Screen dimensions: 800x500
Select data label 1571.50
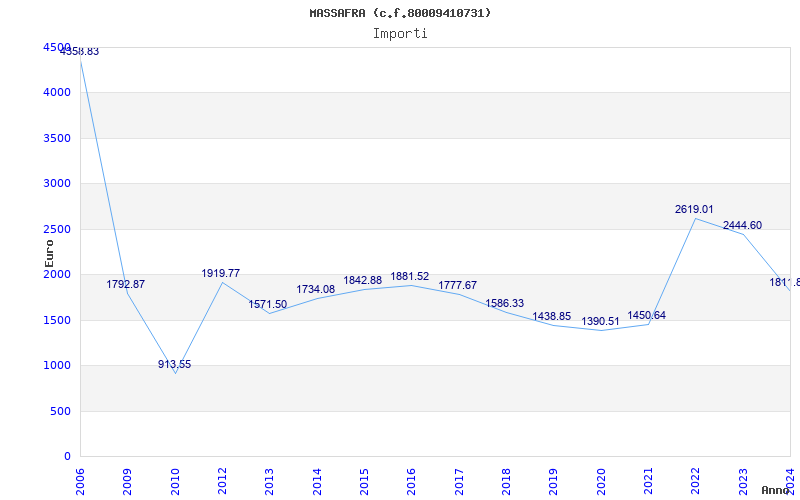[x=267, y=305]
